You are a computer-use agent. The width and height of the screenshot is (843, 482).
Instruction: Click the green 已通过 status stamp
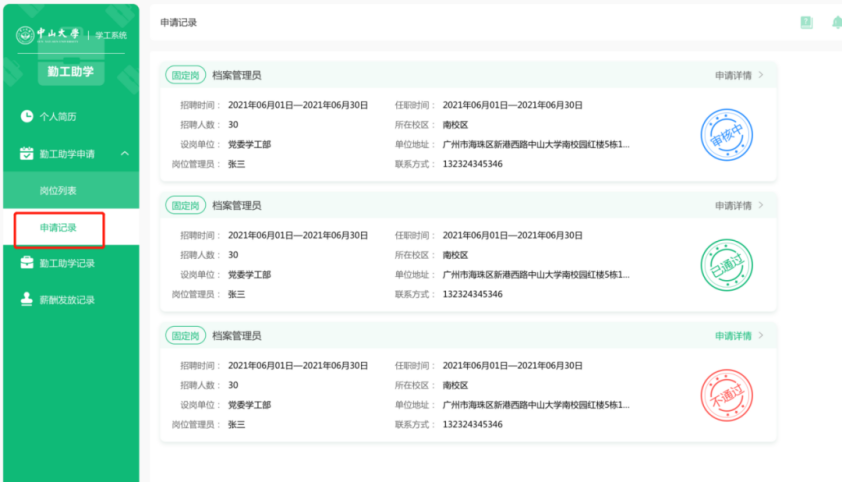point(726,265)
